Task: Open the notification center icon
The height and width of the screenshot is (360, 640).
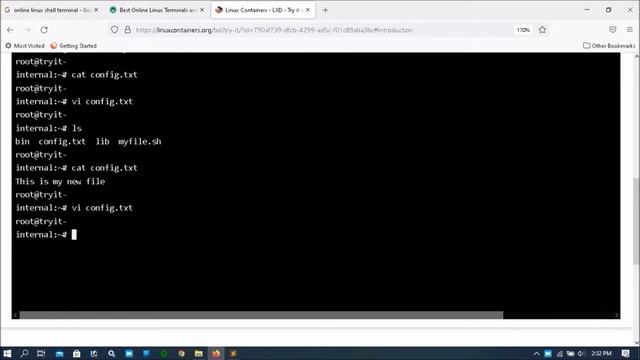Action: click(626, 353)
